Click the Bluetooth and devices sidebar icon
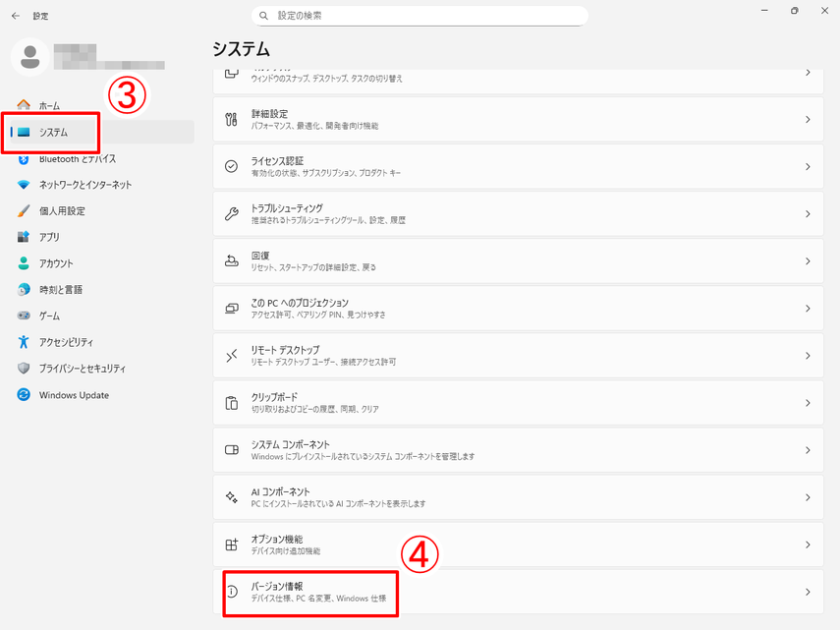This screenshot has width=840, height=630. (x=24, y=158)
